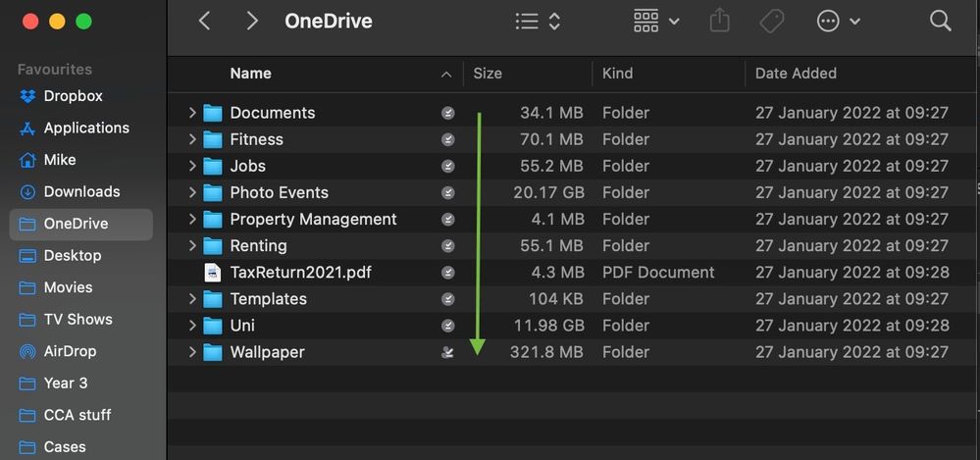Expand the Property Management folder
This screenshot has height=460, width=980.
192,220
